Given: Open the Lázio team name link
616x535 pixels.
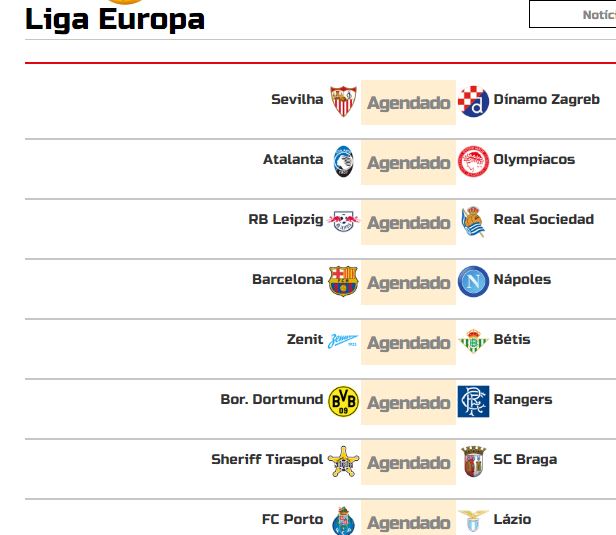Looking at the screenshot, I should (x=512, y=519).
